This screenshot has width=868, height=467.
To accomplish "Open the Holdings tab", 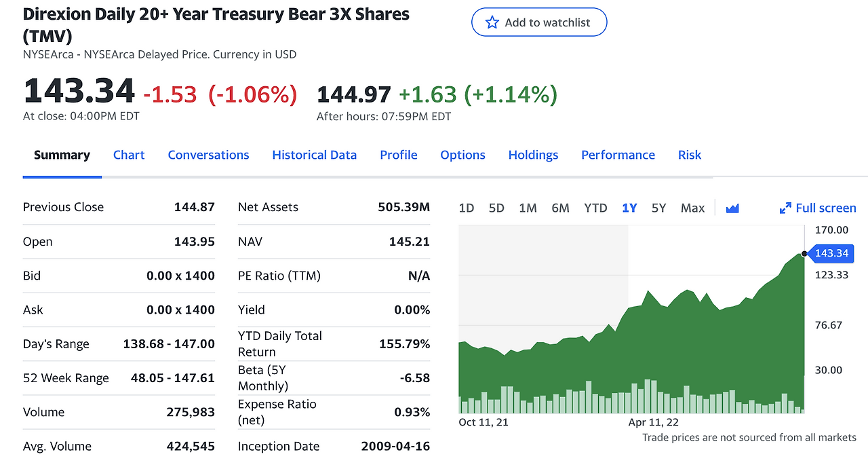I will tap(533, 155).
